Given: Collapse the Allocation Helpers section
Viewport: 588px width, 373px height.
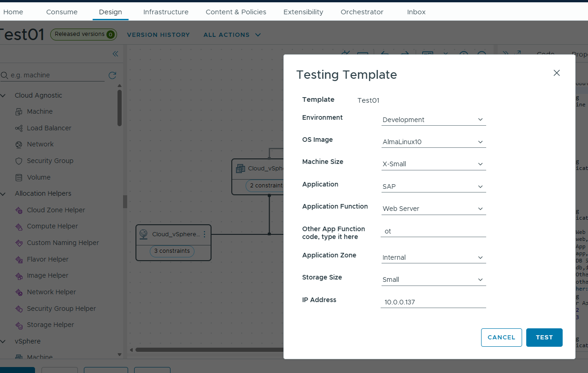Looking at the screenshot, I should 4,194.
